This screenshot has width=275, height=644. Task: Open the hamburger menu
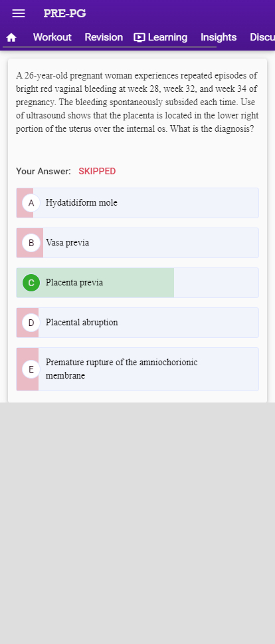click(19, 13)
